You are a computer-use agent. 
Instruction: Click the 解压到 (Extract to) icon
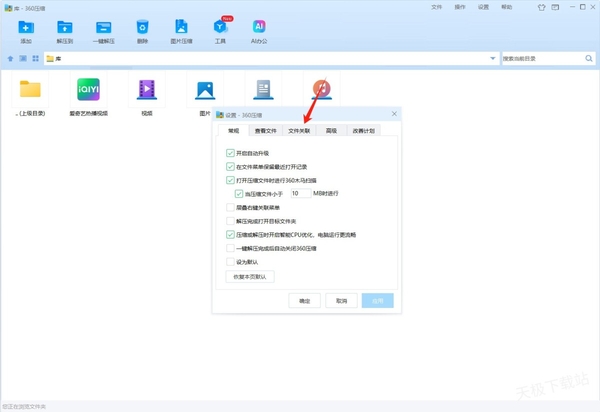point(65,28)
